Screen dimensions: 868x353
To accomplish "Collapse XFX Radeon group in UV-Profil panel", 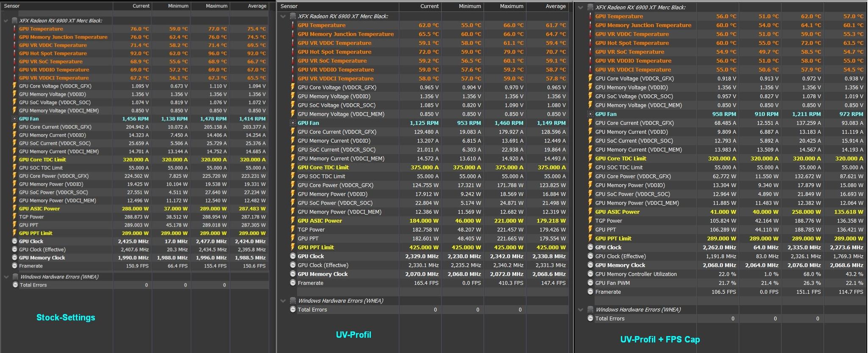I will coord(283,17).
